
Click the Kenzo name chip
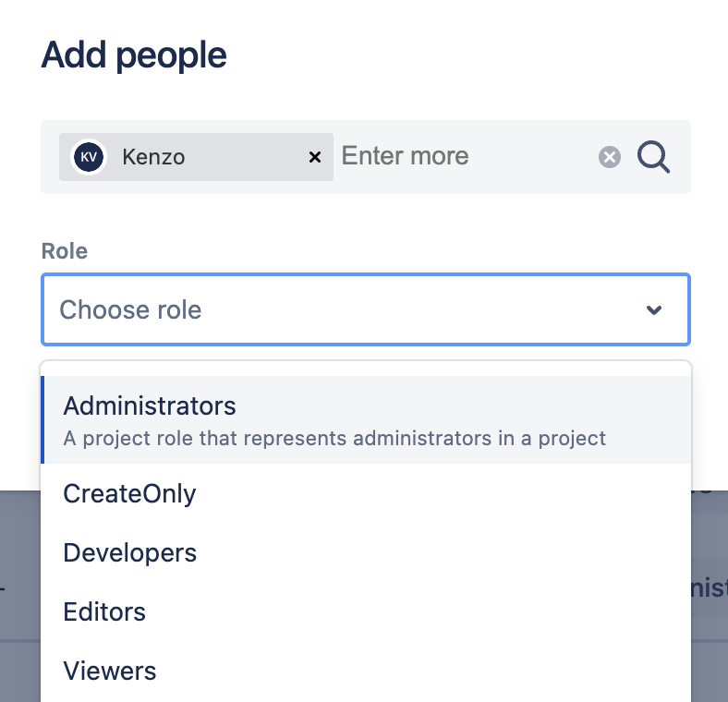(153, 157)
